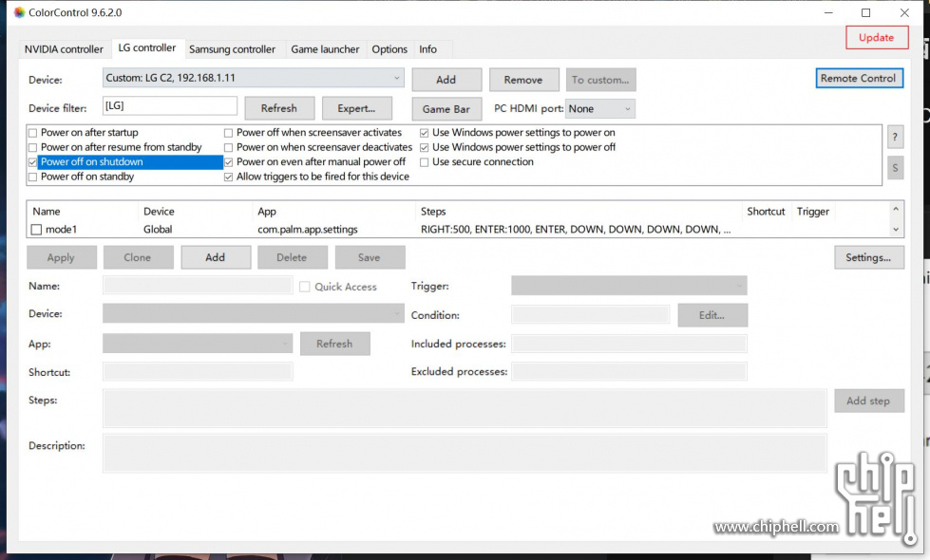Click preset list scroll down arrow
The image size is (930, 560).
(896, 230)
